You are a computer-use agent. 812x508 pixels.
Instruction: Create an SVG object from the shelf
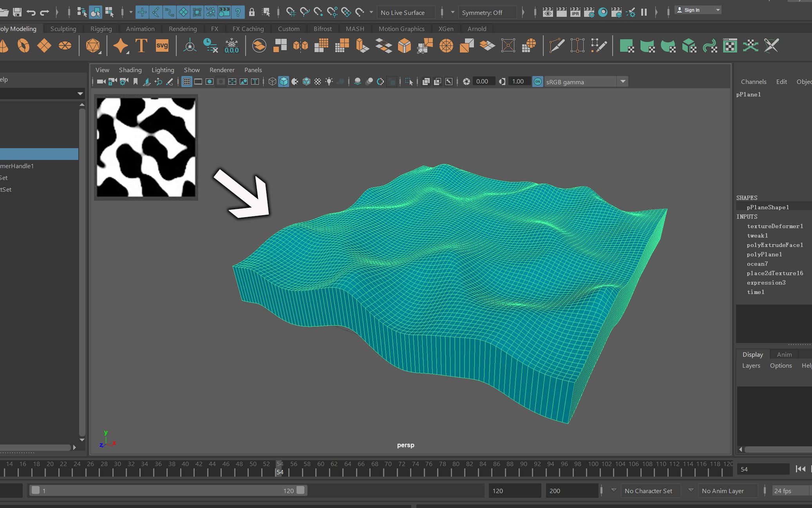coord(162,45)
